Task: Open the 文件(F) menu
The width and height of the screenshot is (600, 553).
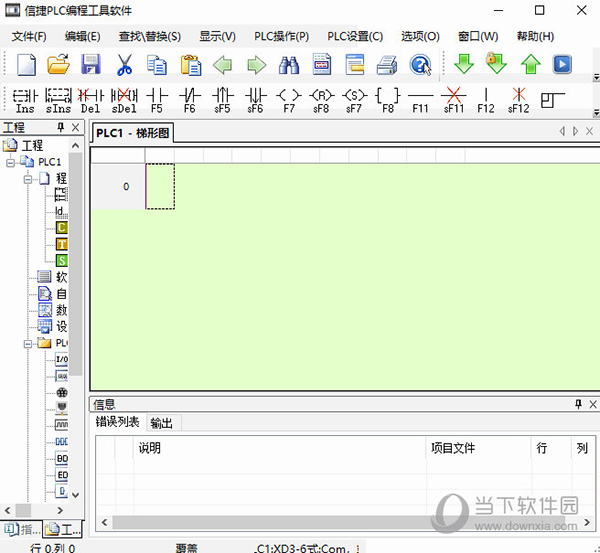Action: (29, 36)
